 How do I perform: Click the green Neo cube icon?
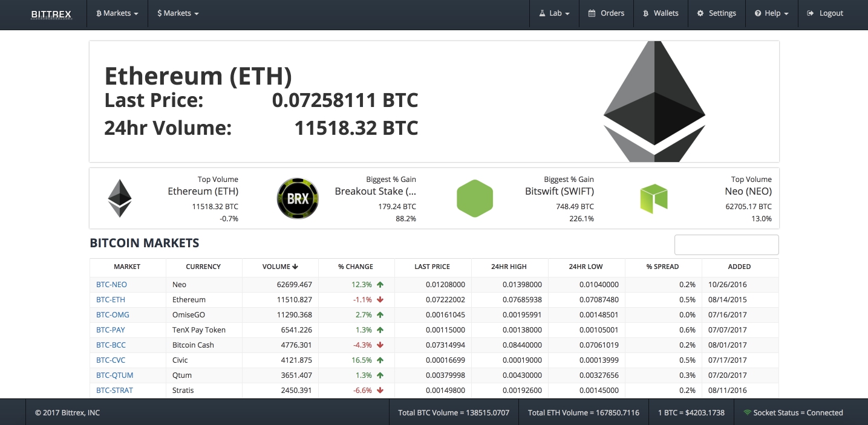(x=654, y=199)
